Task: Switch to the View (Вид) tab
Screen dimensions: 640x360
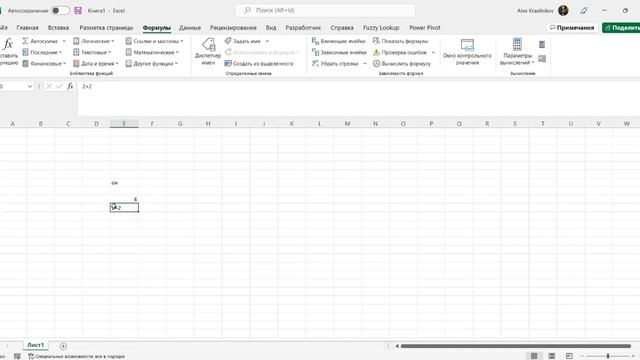Action: tap(271, 28)
